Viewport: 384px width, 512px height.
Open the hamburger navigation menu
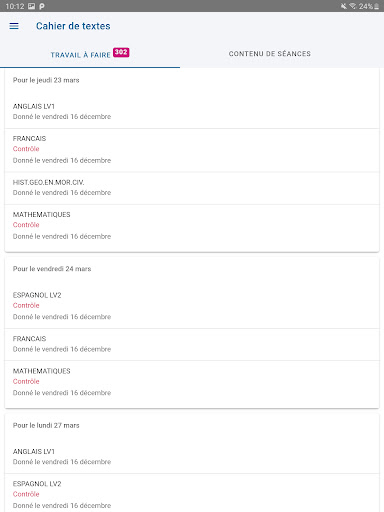click(x=14, y=26)
